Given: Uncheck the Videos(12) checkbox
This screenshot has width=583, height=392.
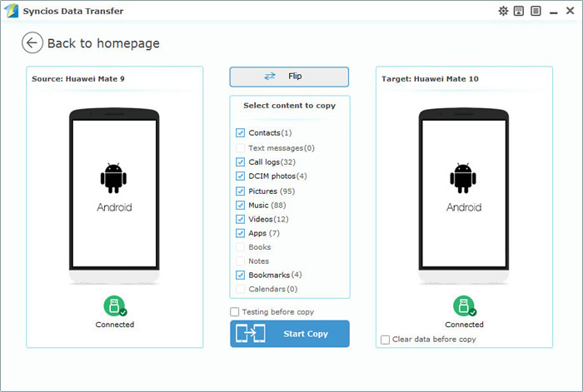Looking at the screenshot, I should click(x=240, y=219).
